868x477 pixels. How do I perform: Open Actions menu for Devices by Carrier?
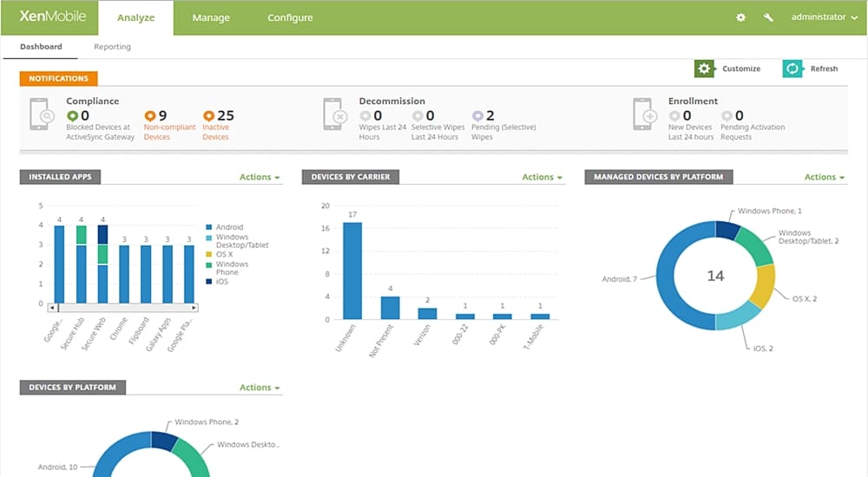pos(542,177)
